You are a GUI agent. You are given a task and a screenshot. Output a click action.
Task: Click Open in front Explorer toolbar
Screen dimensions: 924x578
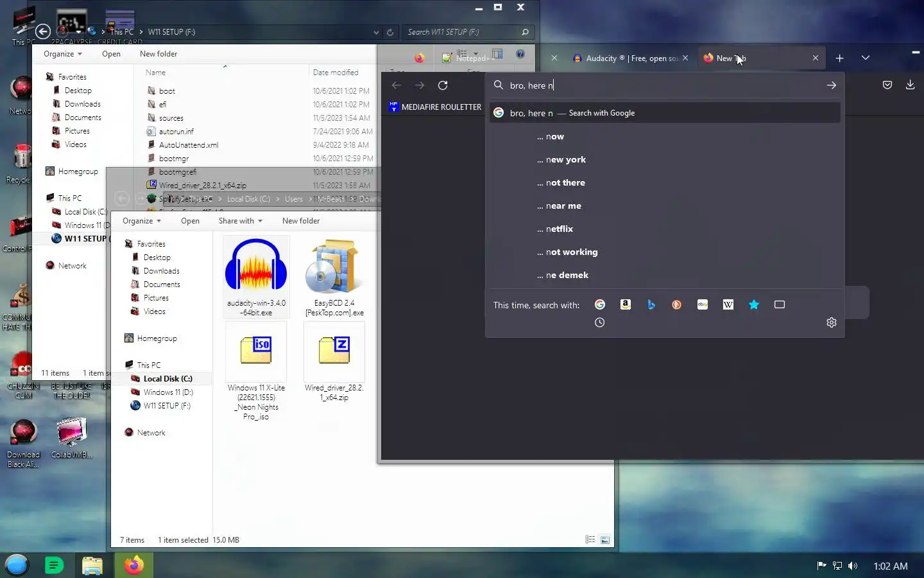click(190, 221)
